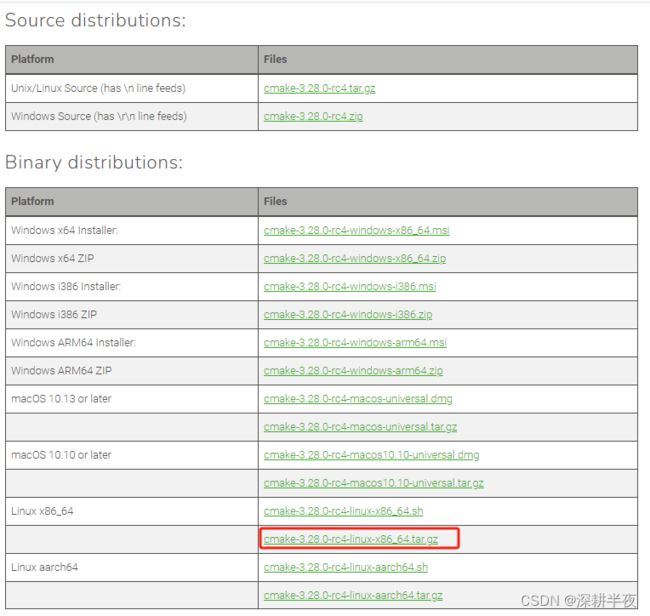Click cmake-3.28.0-rc4-windows-x86_64.msi installer link
This screenshot has width=650, height=616.
click(357, 230)
